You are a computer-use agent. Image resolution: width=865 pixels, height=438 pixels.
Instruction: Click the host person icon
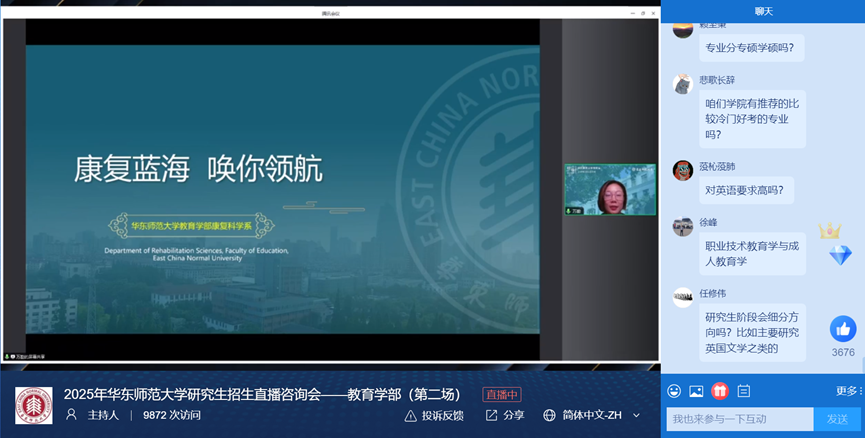(x=71, y=414)
